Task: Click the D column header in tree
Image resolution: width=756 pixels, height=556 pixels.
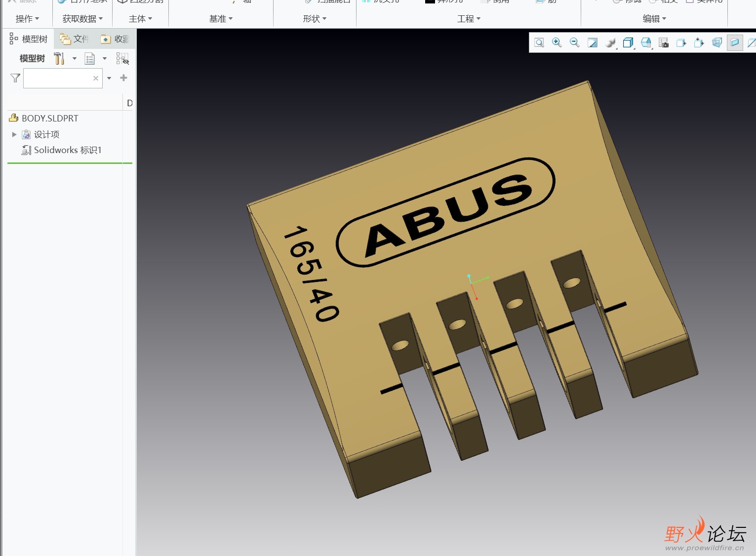Action: [x=129, y=103]
